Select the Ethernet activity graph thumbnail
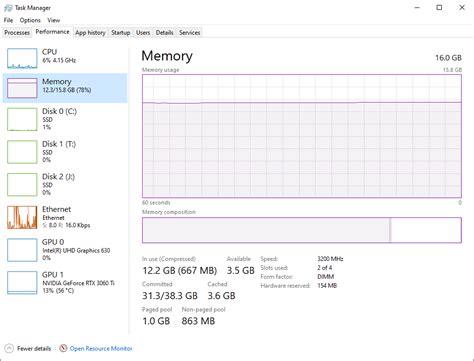This screenshot has height=361, width=474. (22, 217)
